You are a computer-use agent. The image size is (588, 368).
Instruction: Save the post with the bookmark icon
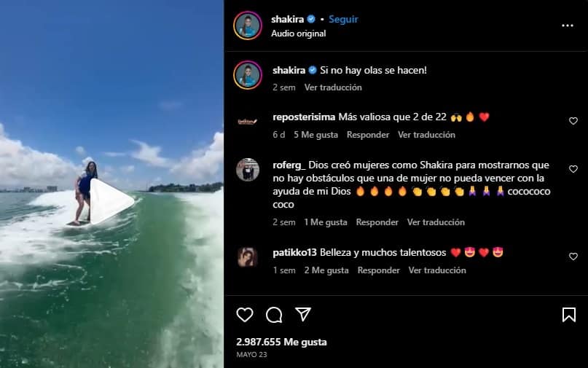click(x=569, y=315)
